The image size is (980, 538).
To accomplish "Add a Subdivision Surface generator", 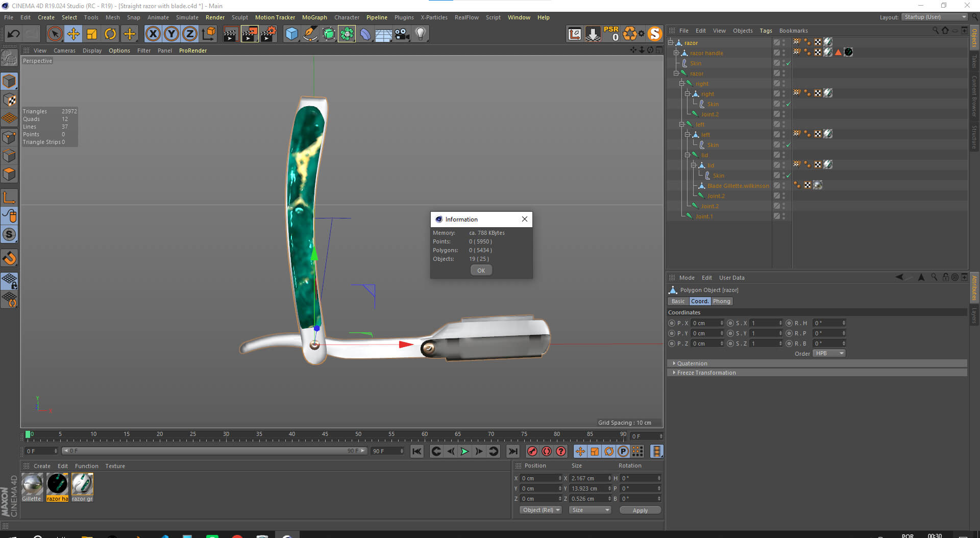I will coord(329,34).
